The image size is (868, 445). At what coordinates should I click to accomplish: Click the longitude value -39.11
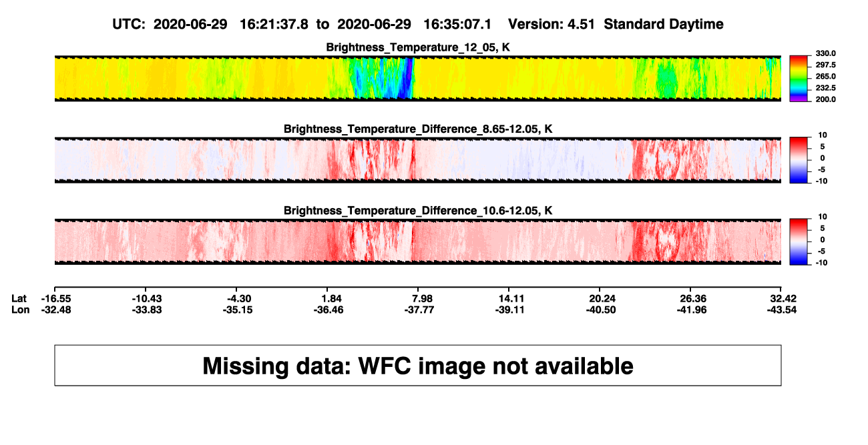point(509,310)
